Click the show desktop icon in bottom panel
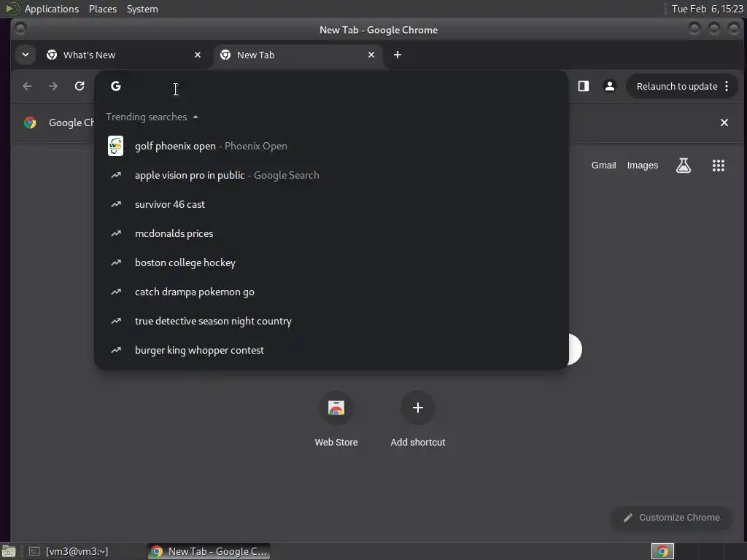 click(9, 551)
